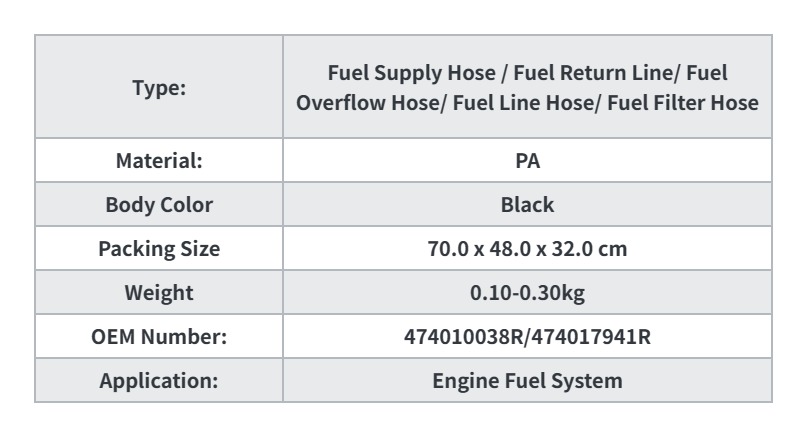The image size is (790, 435).
Task: Click the OEM number "474010038R"
Action: (x=464, y=337)
